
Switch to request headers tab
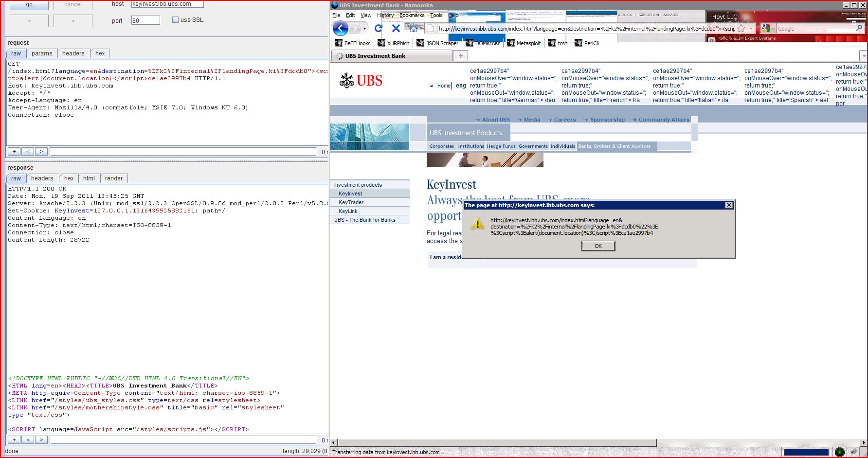tap(73, 53)
